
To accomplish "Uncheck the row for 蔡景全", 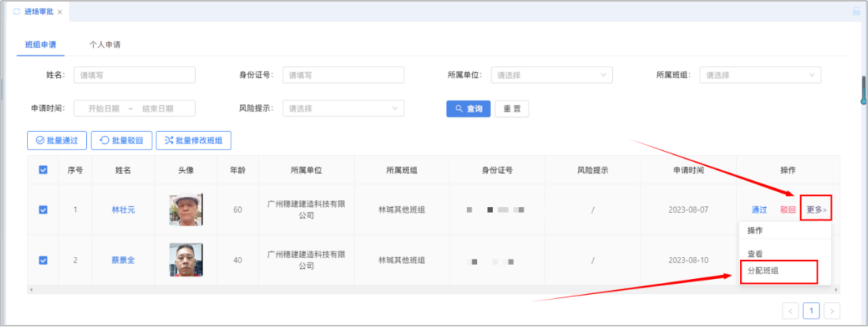I will [43, 260].
